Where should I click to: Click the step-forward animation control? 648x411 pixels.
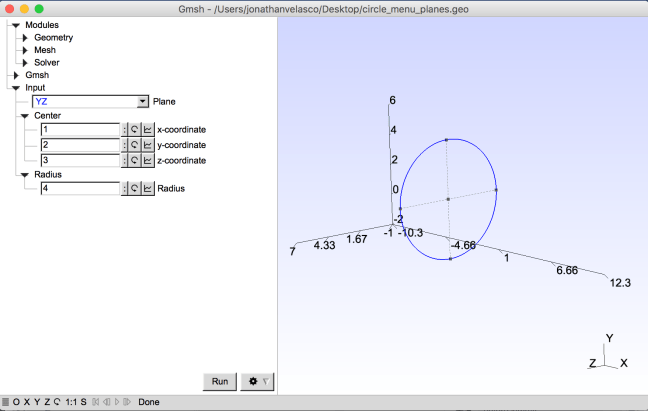[127, 402]
